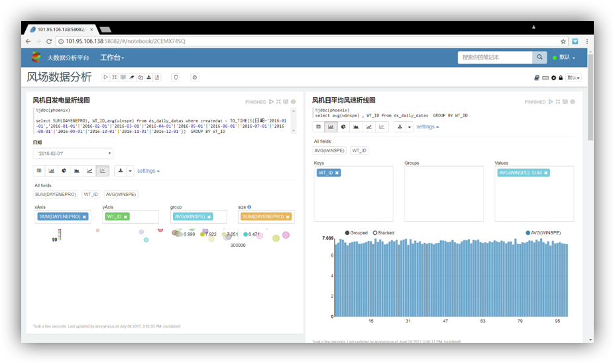Switch left paragraph to bar chart
This screenshot has height=364, width=615.
(x=52, y=171)
